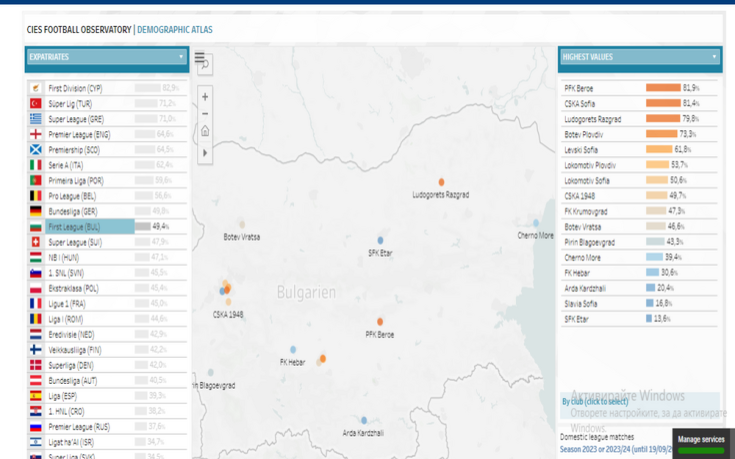This screenshot has width=735, height=459.
Task: Click the Netherlands flag icon
Action: tap(36, 334)
